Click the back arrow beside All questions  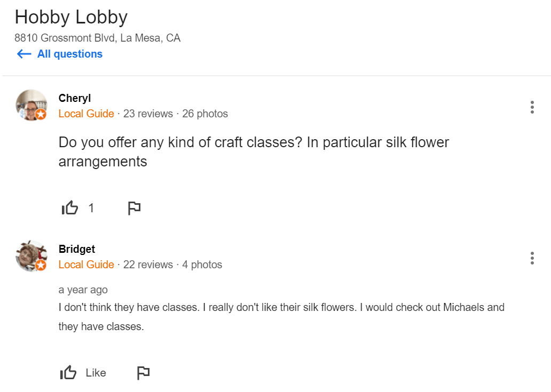[x=24, y=54]
